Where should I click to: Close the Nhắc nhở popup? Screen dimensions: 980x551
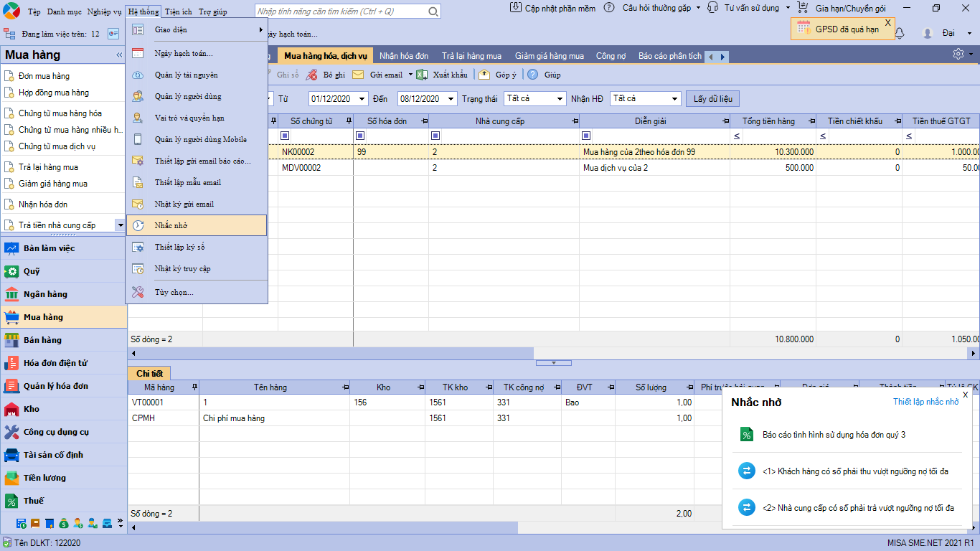[966, 395]
